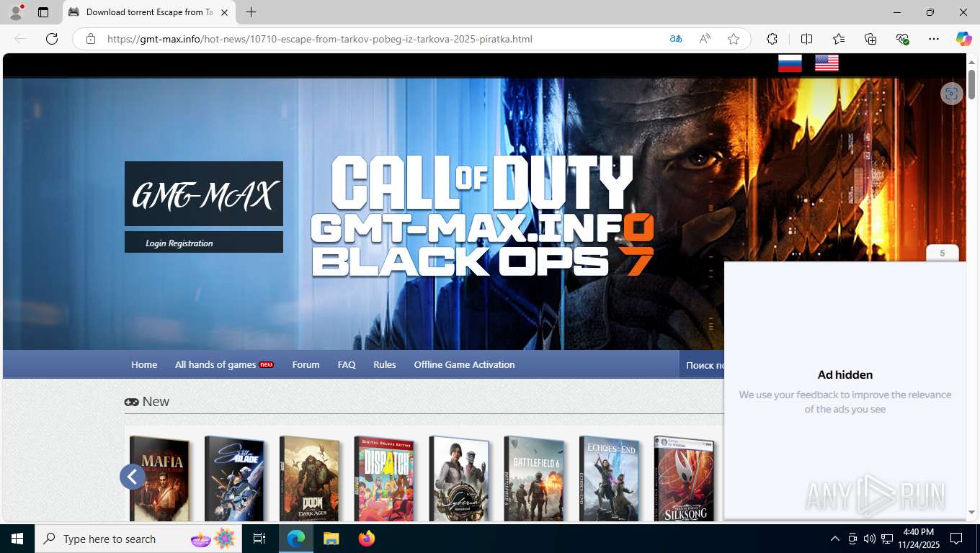Click the page scrollbar up arrow
Viewport: 980px width, 553px height.
(971, 61)
